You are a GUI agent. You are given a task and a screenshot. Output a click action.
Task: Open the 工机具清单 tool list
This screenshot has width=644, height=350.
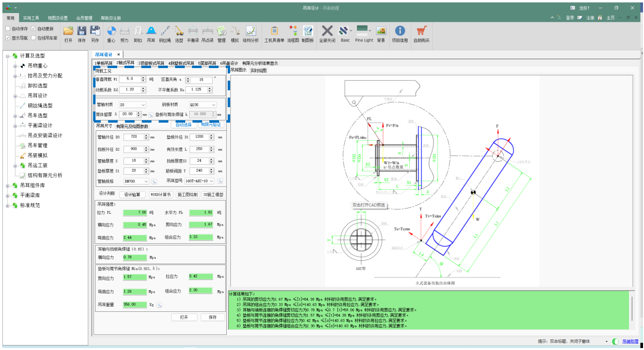[274, 30]
